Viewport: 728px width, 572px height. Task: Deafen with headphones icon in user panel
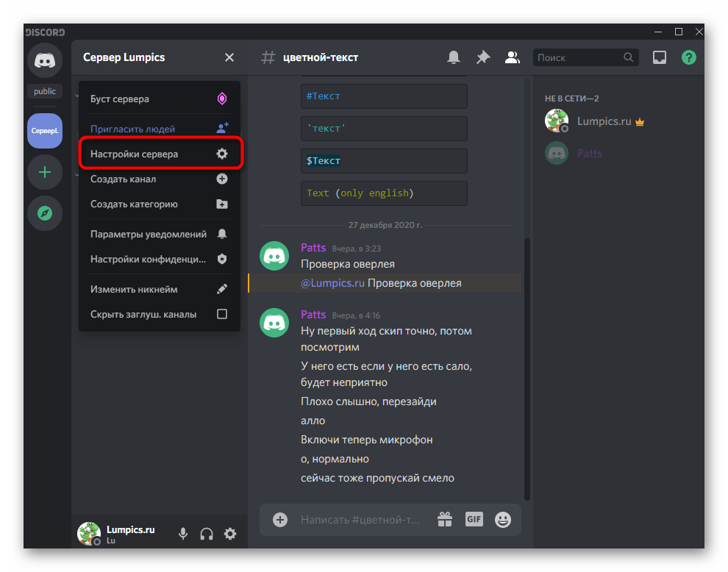(x=207, y=534)
